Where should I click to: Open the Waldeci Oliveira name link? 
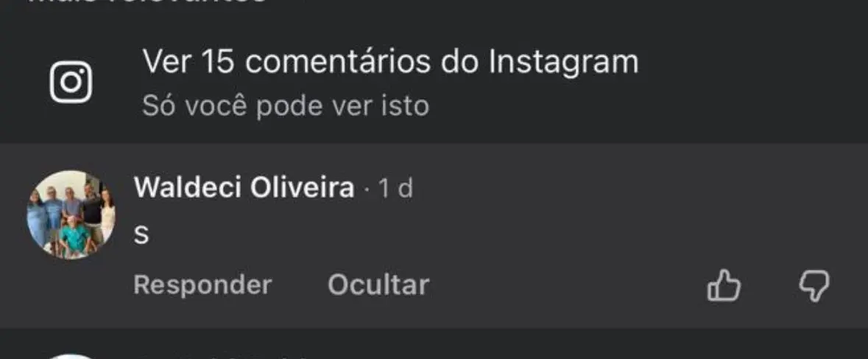pyautogui.click(x=244, y=188)
